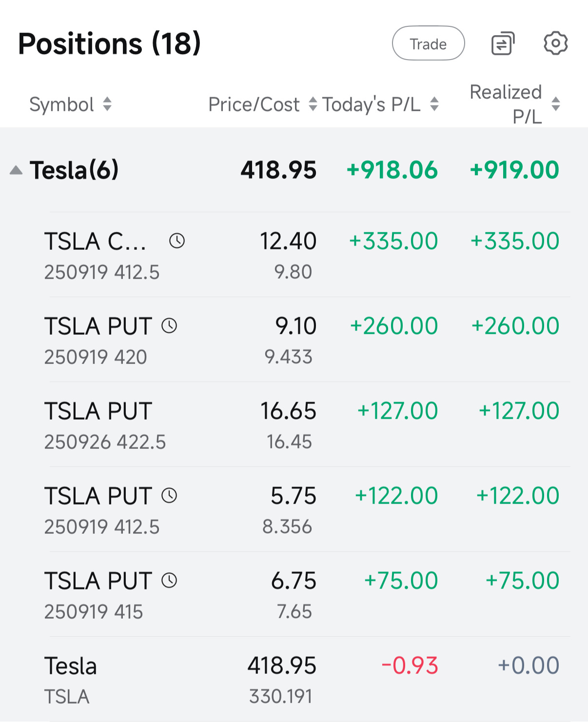Click clock icon on TSLA PUT 420
This screenshot has width=588, height=727.
pyautogui.click(x=169, y=325)
